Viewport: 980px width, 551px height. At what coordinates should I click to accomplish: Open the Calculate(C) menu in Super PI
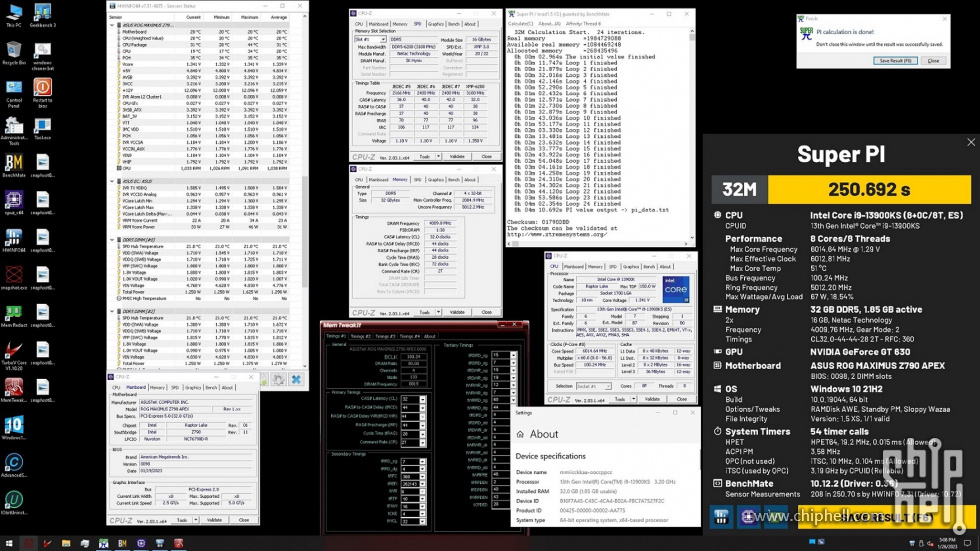pyautogui.click(x=520, y=24)
